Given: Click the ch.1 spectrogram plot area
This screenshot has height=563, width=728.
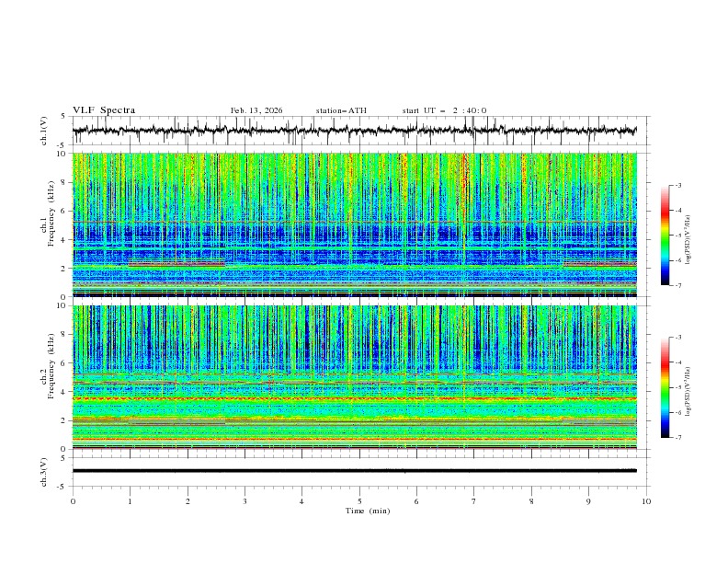Looking at the screenshot, I should coord(358,225).
